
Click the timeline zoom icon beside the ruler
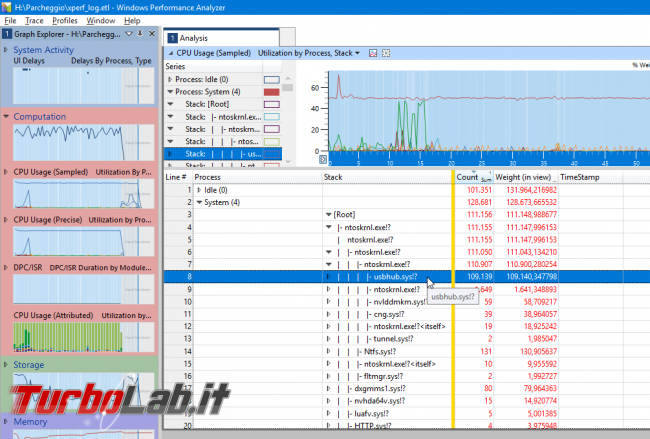coord(323,159)
